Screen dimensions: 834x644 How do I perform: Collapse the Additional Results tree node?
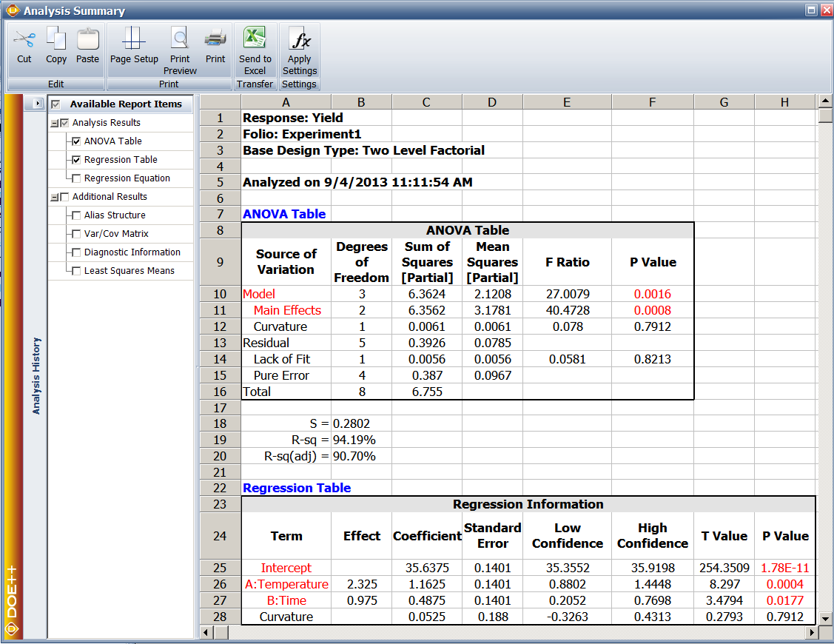(54, 197)
